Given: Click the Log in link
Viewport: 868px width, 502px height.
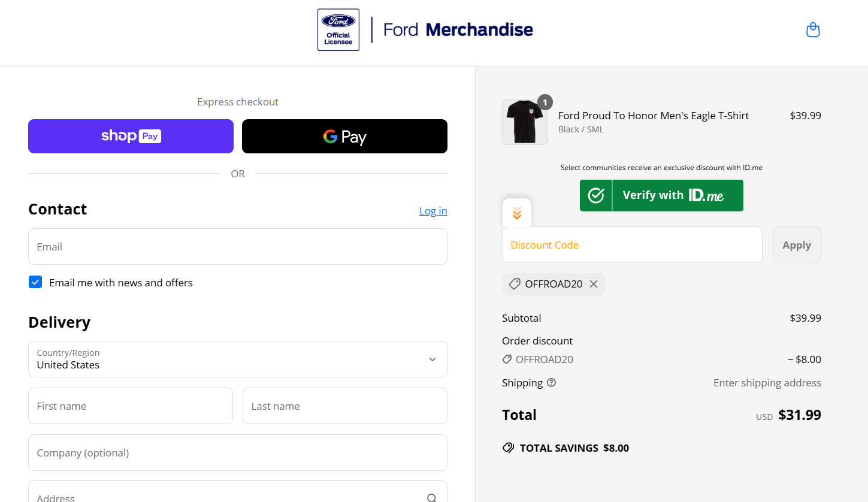Looking at the screenshot, I should coord(433,210).
